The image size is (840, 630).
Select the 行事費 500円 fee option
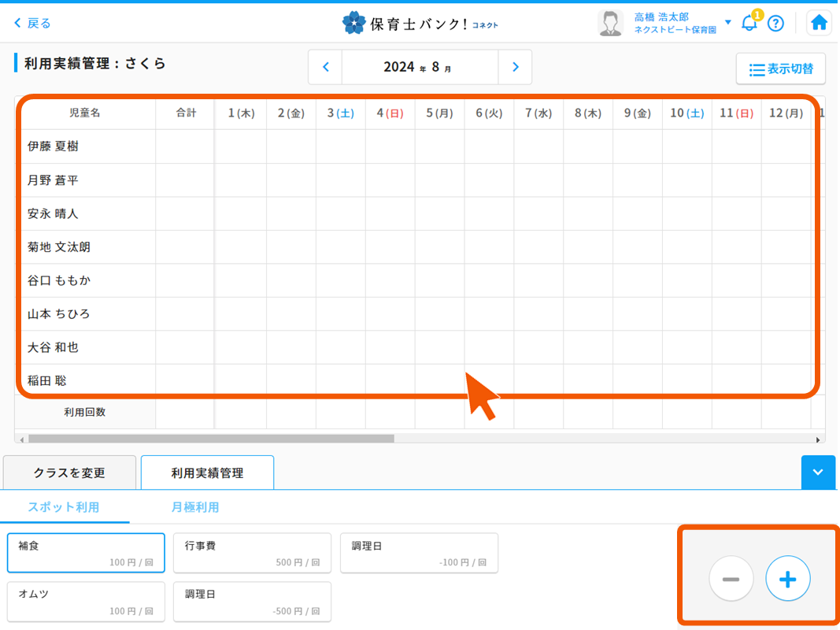tap(252, 552)
